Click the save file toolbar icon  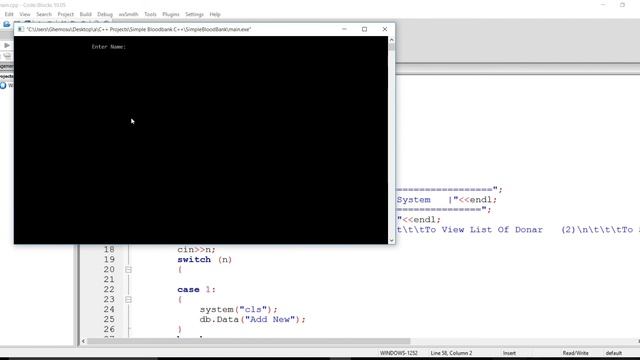[7, 24]
